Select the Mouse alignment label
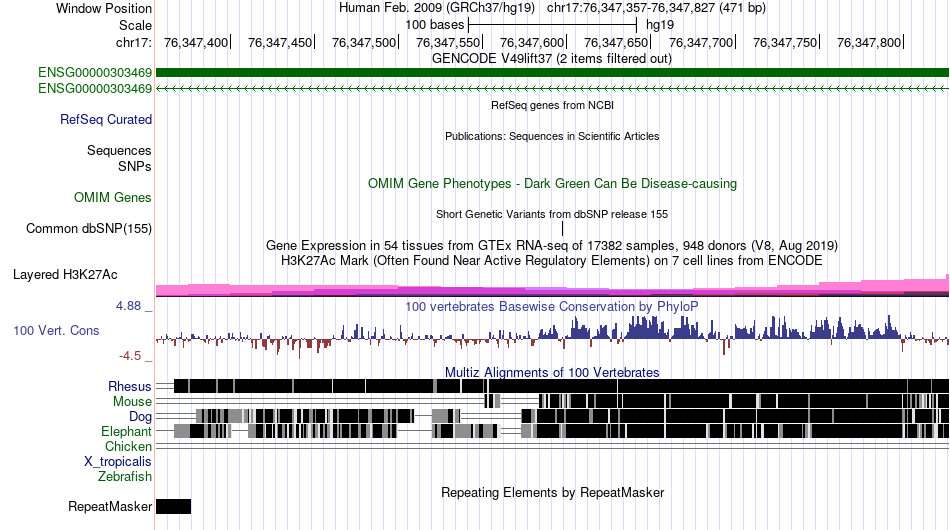Screen dimensions: 950x530 [132, 402]
